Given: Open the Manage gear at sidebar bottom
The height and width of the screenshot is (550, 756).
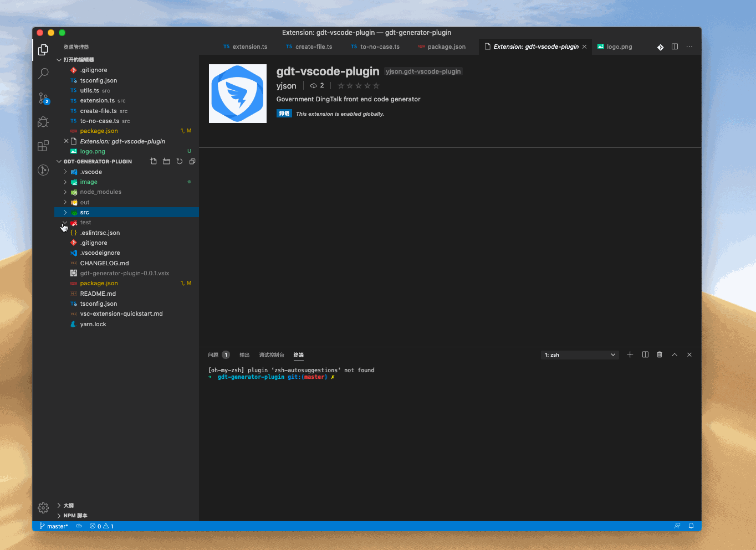Looking at the screenshot, I should 43,508.
